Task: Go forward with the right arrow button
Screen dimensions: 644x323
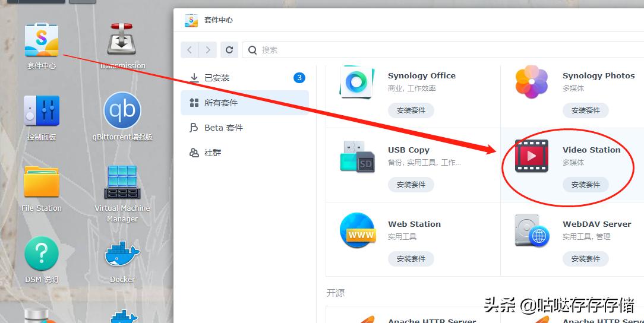Action: (208, 50)
